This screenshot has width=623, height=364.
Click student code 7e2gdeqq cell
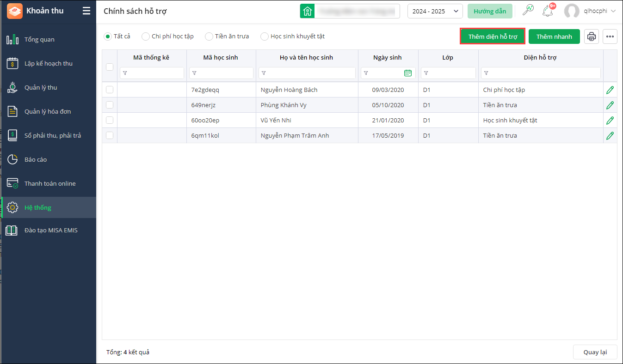tap(221, 90)
